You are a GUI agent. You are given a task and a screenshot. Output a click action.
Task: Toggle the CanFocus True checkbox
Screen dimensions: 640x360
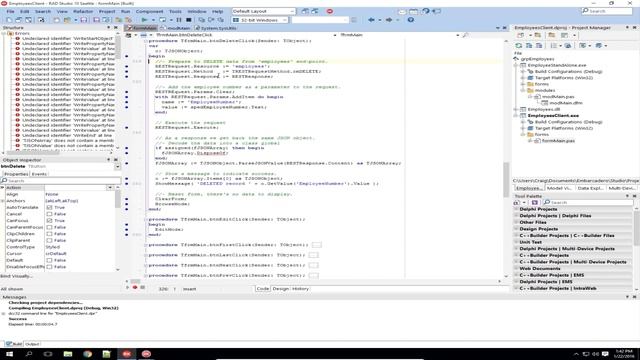click(49, 220)
